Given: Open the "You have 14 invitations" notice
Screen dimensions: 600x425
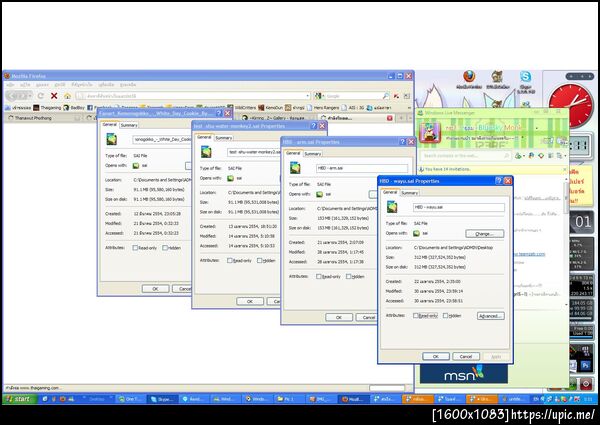Looking at the screenshot, I should tap(448, 169).
